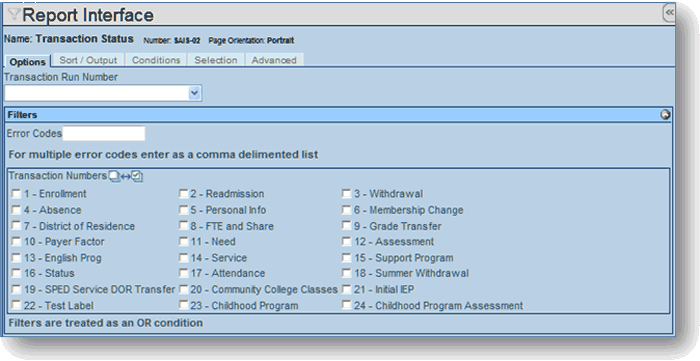
Task: Check the 11 - Need box
Action: click(x=183, y=241)
